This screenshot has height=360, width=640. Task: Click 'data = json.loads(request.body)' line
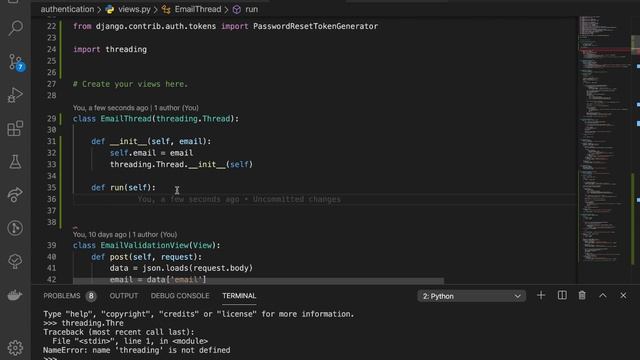[181, 268]
